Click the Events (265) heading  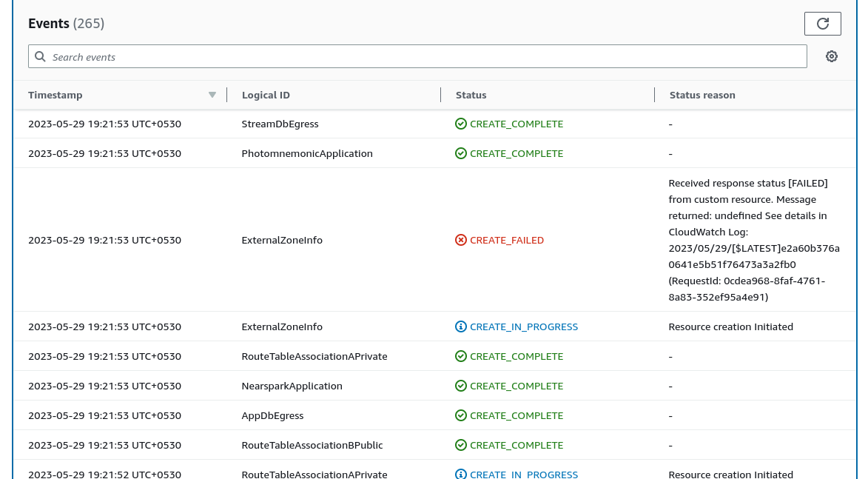tap(67, 23)
